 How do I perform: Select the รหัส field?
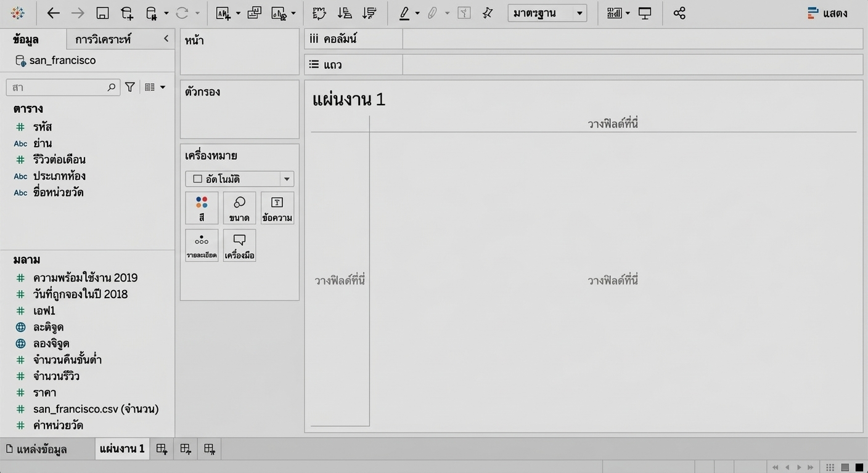pos(43,127)
